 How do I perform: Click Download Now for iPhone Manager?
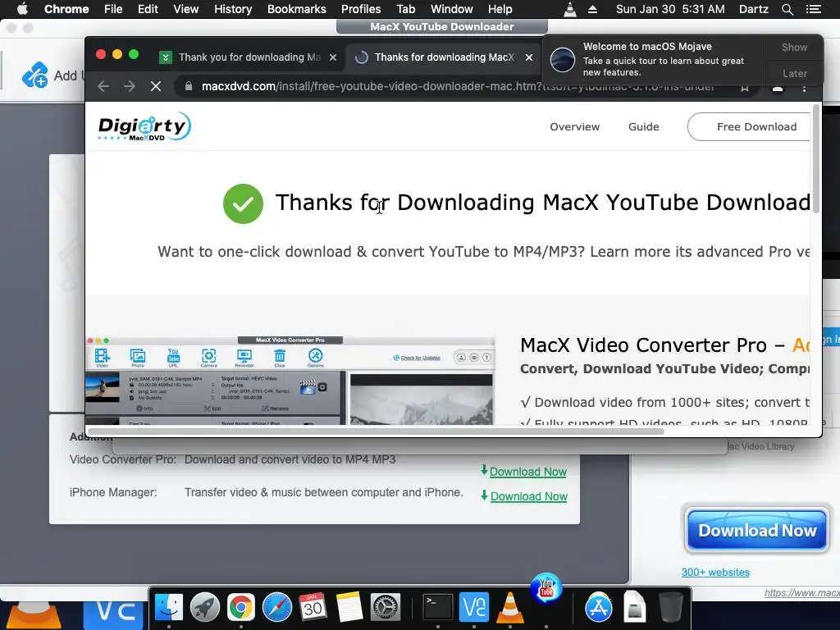pyautogui.click(x=528, y=496)
